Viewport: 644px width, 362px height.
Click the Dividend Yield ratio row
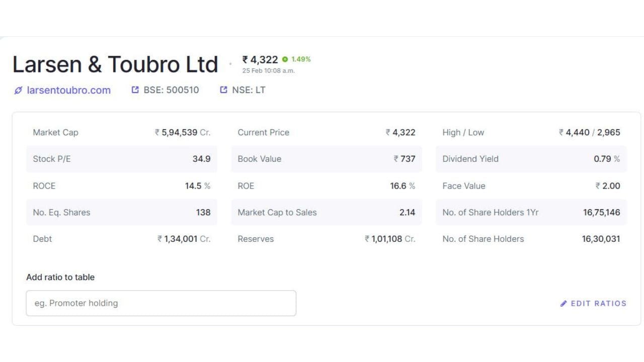click(531, 159)
